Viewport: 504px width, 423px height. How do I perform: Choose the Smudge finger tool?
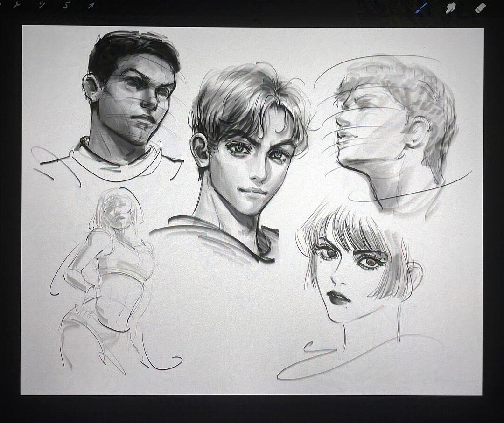(x=451, y=7)
